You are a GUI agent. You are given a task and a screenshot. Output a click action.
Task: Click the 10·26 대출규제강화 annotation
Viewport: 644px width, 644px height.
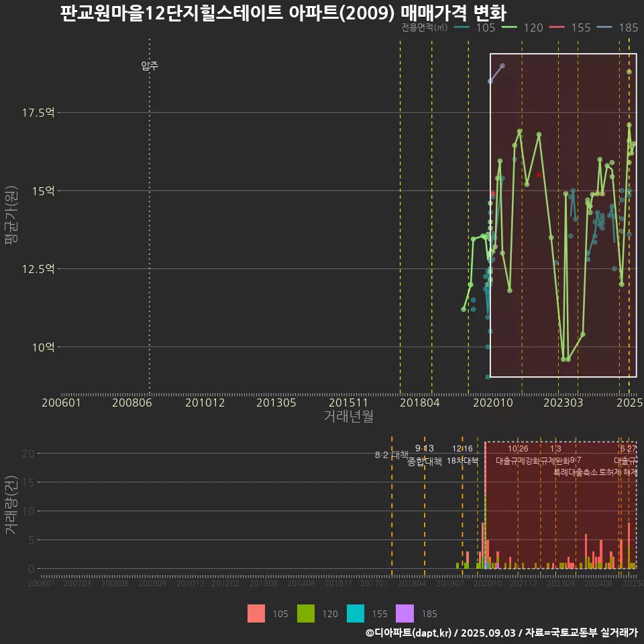pyautogui.click(x=518, y=455)
